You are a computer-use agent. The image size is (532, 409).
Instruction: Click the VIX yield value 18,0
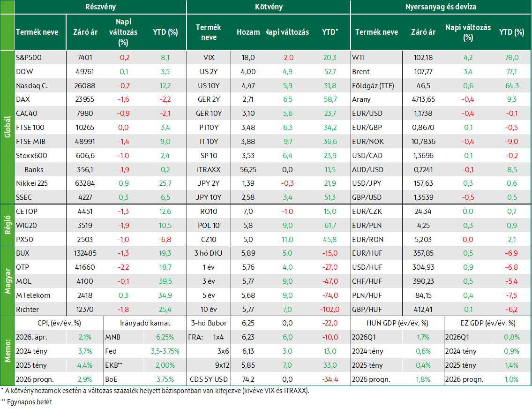tap(248, 58)
